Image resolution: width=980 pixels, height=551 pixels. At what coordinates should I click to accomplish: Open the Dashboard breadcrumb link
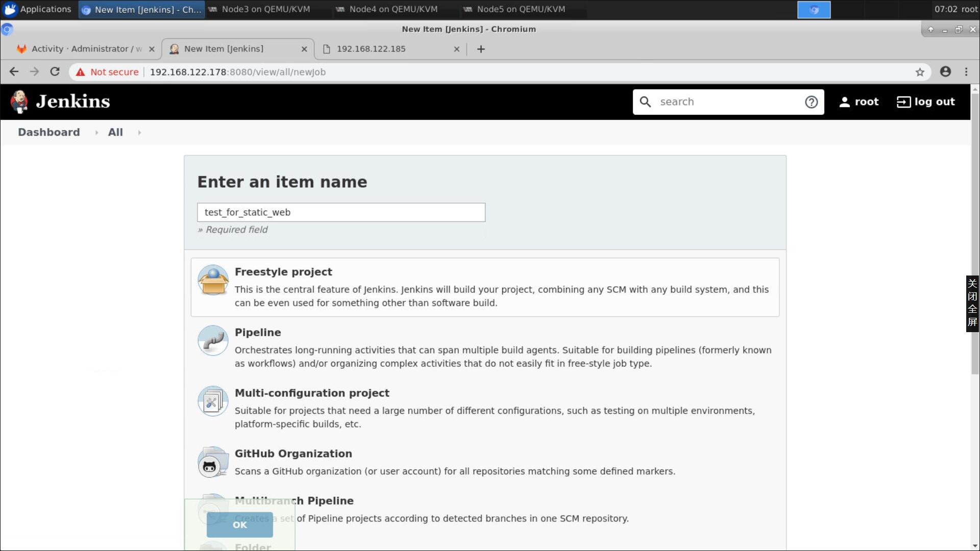coord(49,132)
